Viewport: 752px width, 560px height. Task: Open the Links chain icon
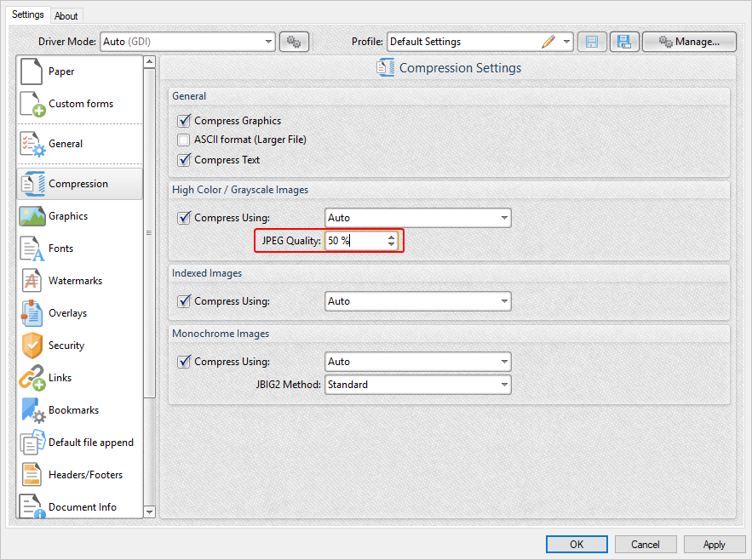click(32, 378)
